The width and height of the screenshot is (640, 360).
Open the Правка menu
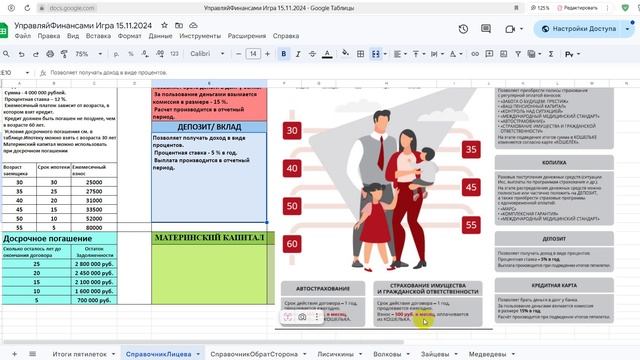[x=49, y=36]
